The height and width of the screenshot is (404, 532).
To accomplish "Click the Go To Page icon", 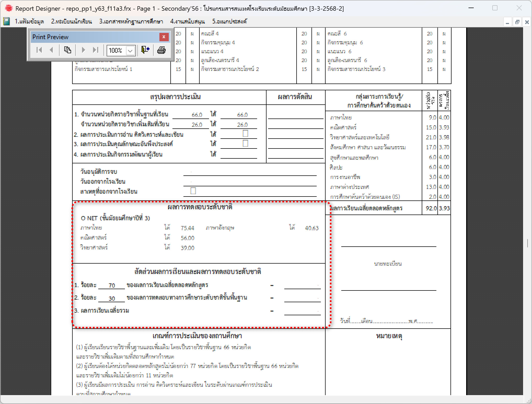I will pyautogui.click(x=67, y=50).
